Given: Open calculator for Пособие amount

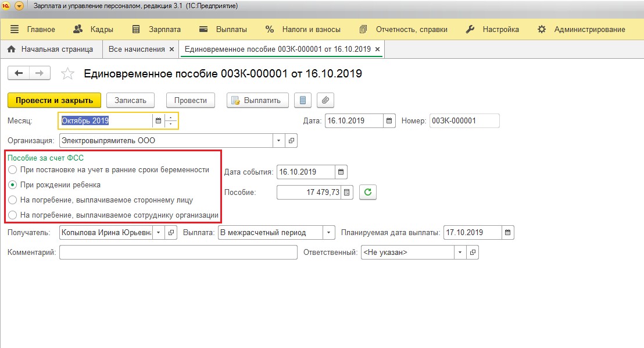Looking at the screenshot, I should [x=347, y=192].
